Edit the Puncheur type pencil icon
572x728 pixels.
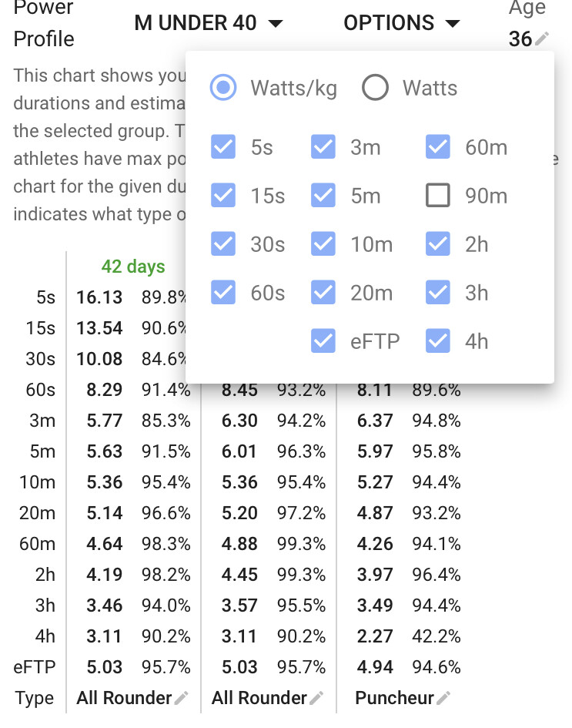coord(443,698)
